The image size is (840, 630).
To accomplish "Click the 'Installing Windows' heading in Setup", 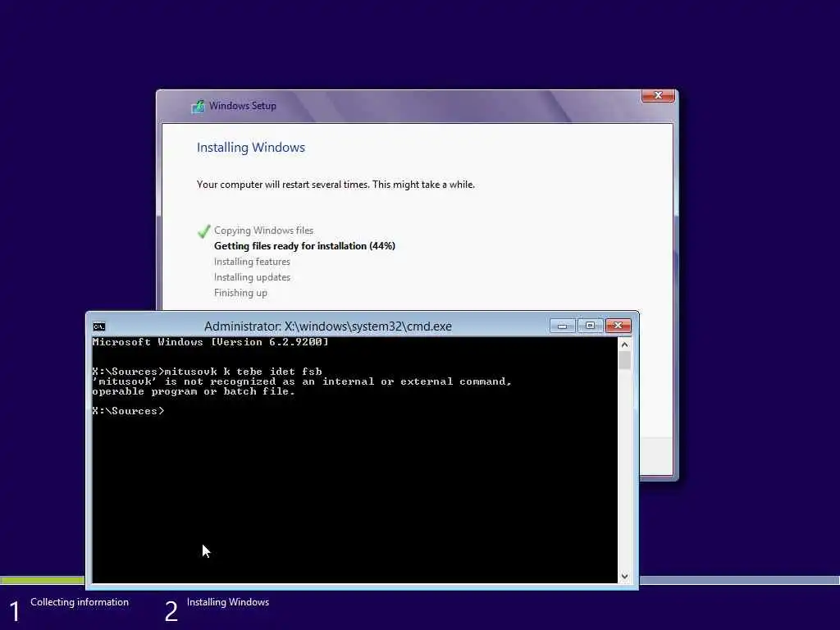I will pyautogui.click(x=251, y=148).
